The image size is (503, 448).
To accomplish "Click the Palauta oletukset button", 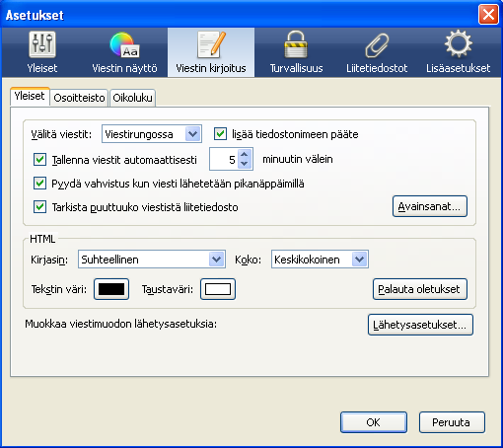I will [x=419, y=289].
